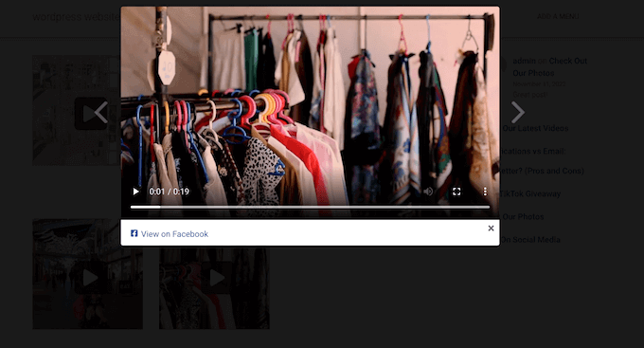Play the bottom-left street video thumbnail
644x348 pixels.
[x=90, y=278]
